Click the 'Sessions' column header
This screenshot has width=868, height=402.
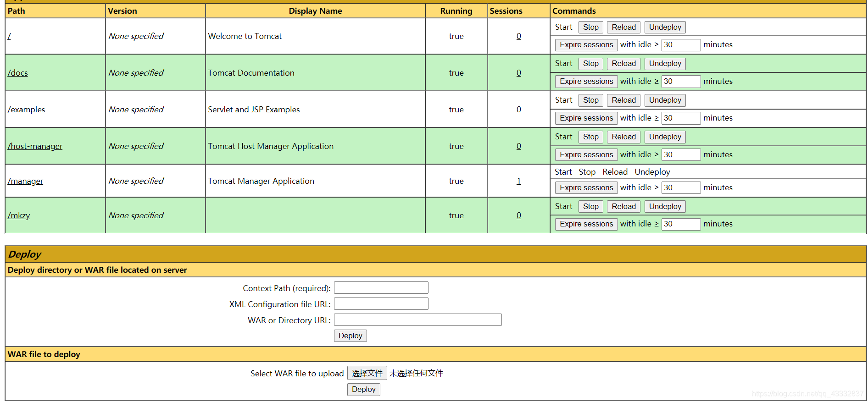click(506, 11)
